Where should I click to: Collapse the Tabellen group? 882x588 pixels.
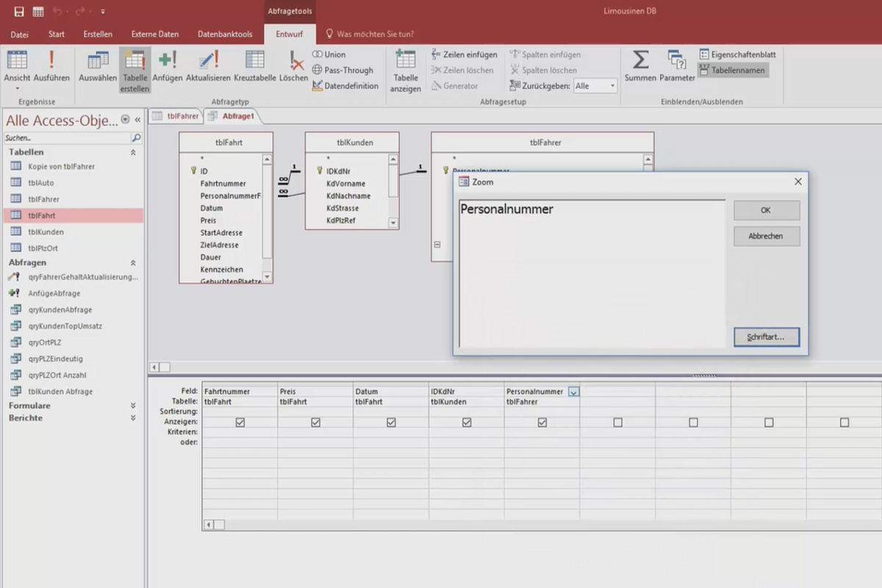coord(133,152)
